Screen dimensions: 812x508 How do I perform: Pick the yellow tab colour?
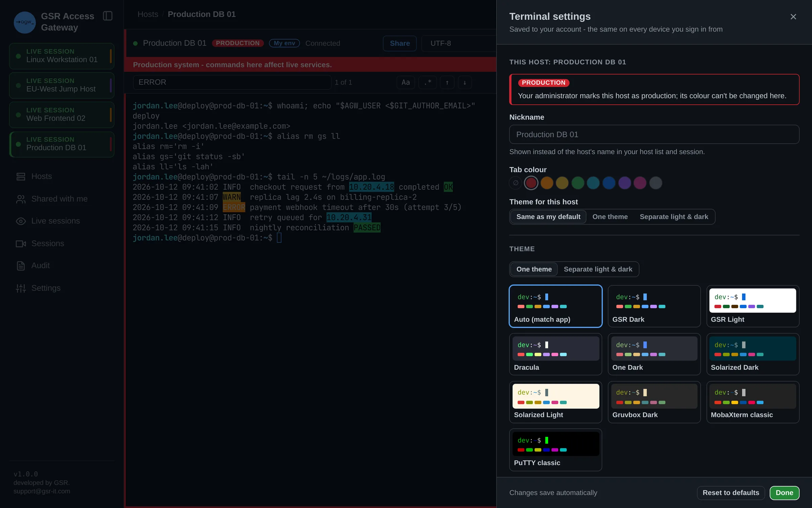pos(562,183)
